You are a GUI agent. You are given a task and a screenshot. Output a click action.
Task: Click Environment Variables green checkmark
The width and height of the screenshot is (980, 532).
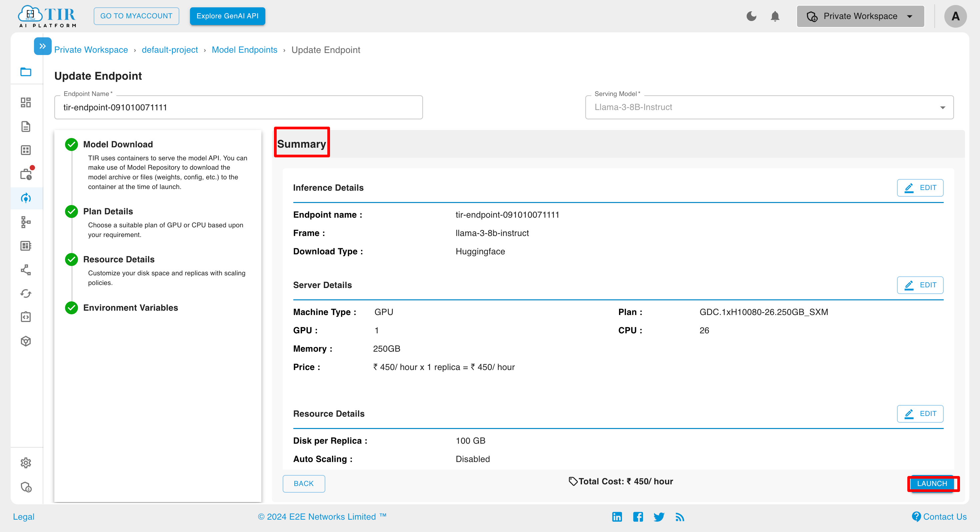tap(72, 307)
